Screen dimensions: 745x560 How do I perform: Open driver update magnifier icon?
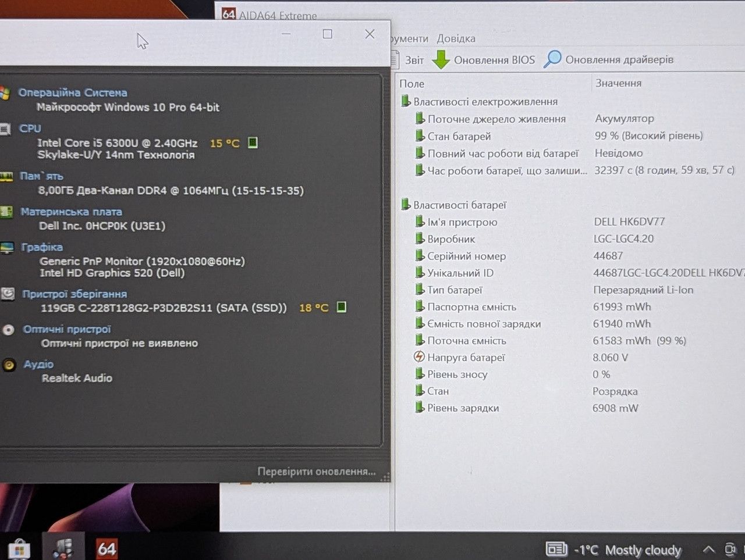pos(552,59)
